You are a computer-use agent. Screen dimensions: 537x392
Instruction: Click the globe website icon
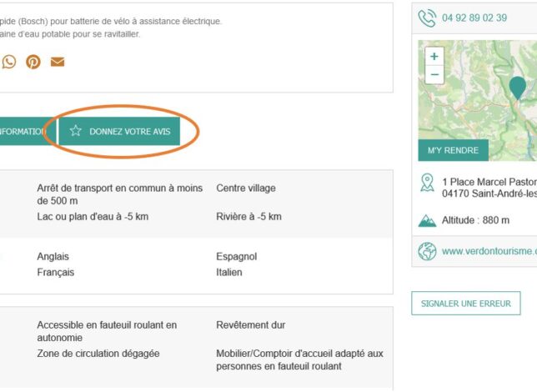click(x=427, y=251)
